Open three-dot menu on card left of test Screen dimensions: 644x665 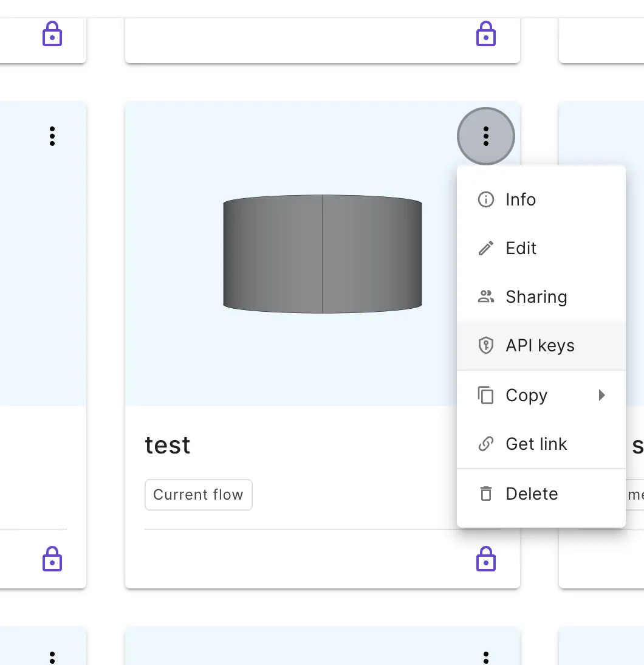coord(52,136)
